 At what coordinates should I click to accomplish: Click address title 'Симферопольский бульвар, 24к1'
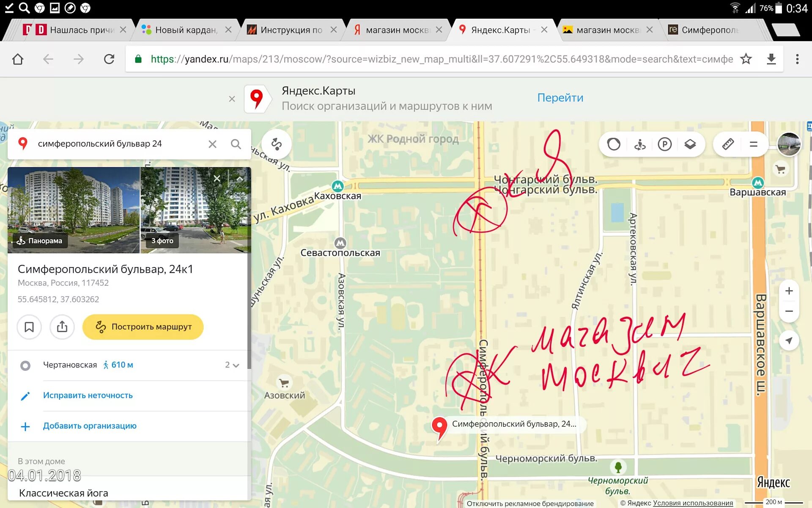coord(105,269)
